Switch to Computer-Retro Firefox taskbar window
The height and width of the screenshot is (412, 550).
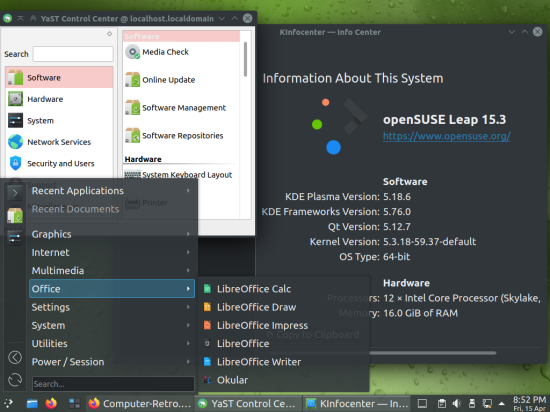[139, 404]
